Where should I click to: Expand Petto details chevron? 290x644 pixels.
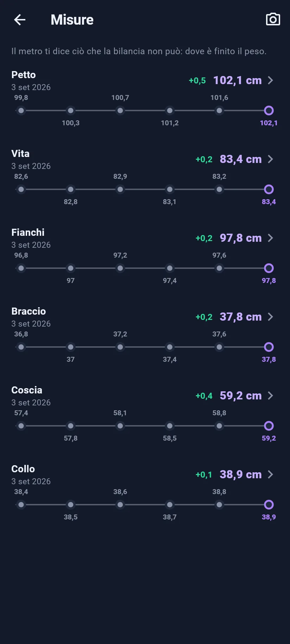(x=270, y=80)
